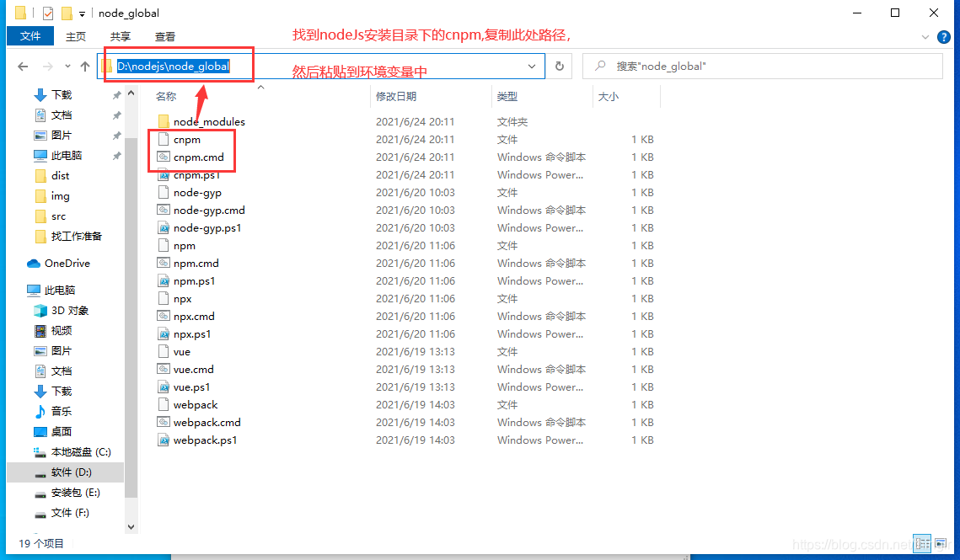Screen dimensions: 960x560
Task: Open 软件 (D:) drive
Action: (x=71, y=472)
